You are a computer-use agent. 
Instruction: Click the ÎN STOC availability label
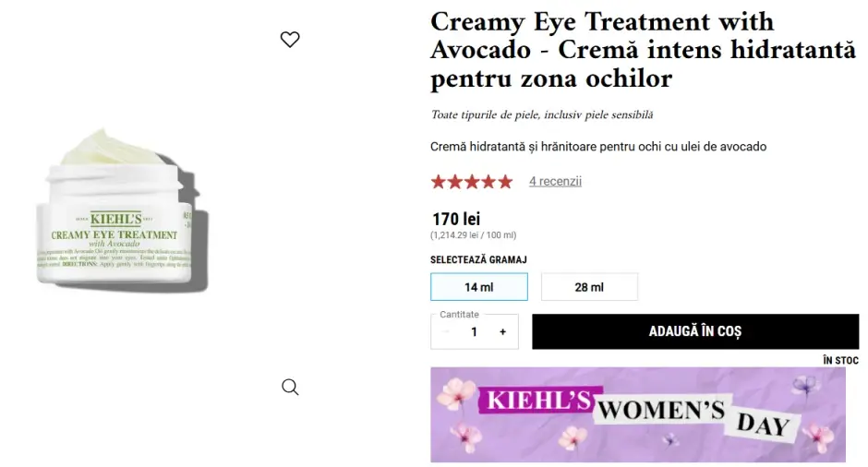(x=840, y=360)
